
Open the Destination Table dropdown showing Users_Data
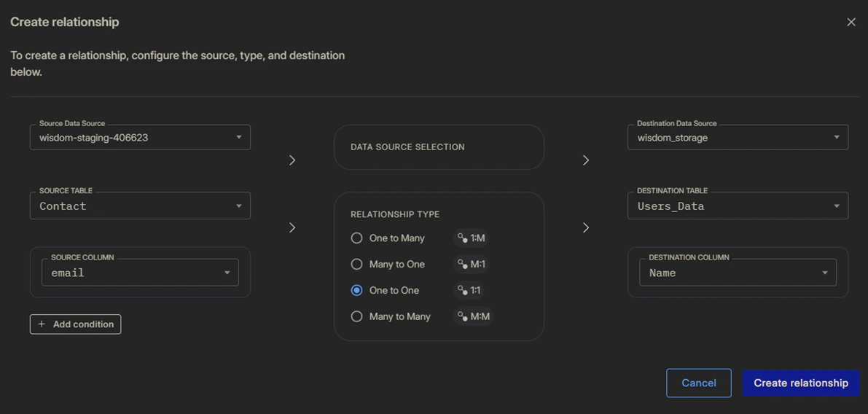738,206
